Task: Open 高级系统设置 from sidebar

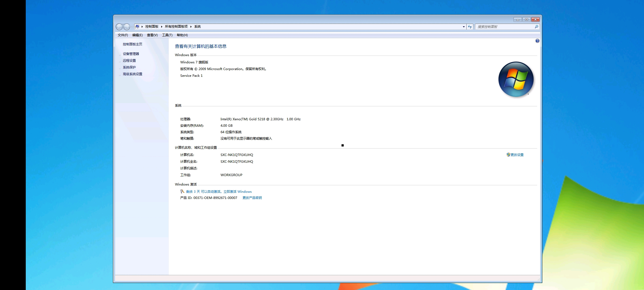Action: pos(133,74)
